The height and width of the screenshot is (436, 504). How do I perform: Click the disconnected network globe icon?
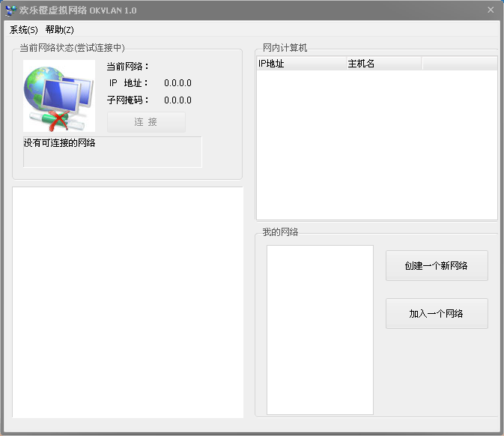point(59,96)
